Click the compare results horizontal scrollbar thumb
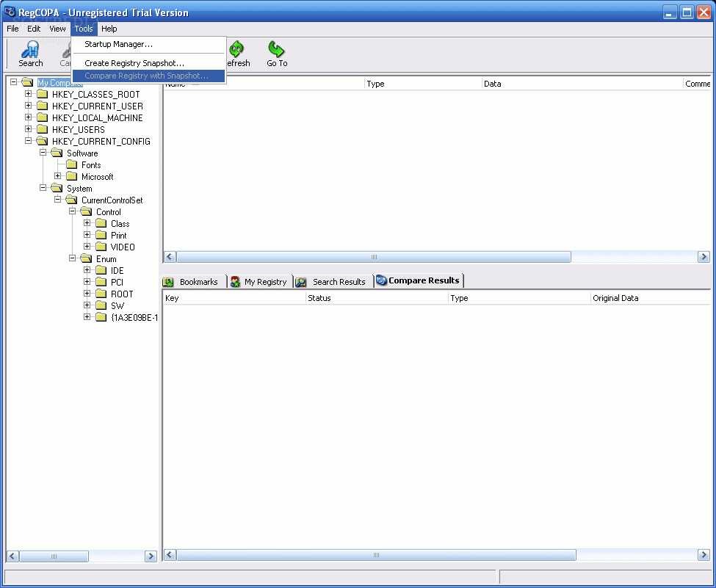This screenshot has width=716, height=588. (376, 555)
